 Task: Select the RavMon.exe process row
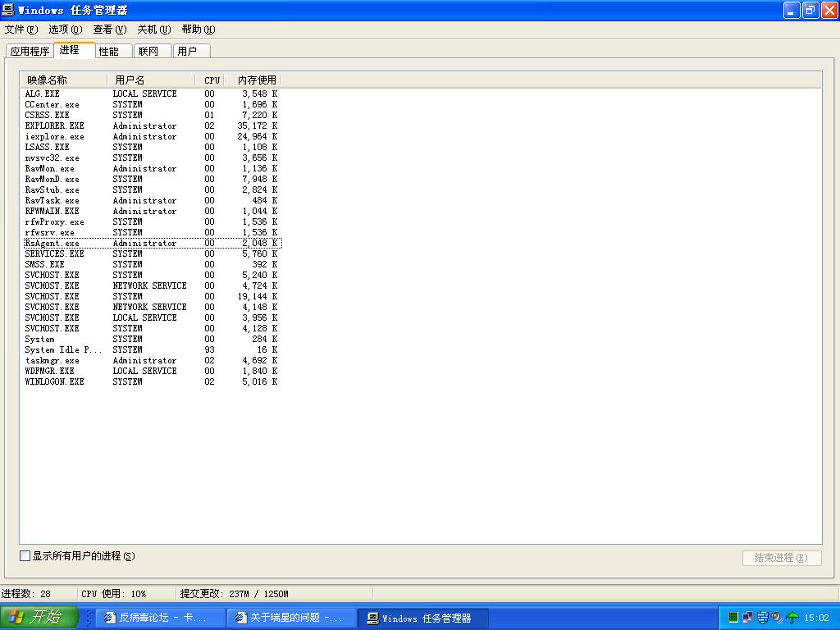pyautogui.click(x=152, y=169)
